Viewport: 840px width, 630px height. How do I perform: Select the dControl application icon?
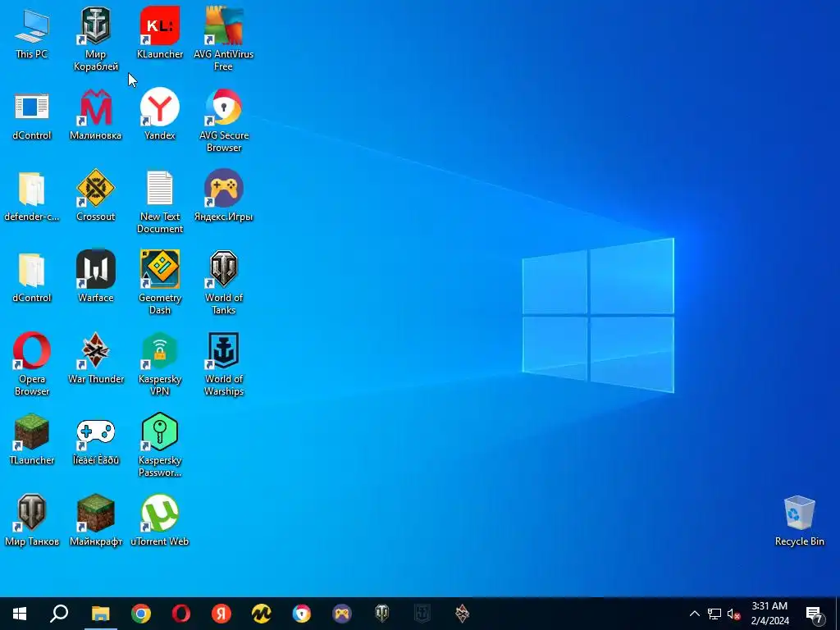[x=32, y=115]
